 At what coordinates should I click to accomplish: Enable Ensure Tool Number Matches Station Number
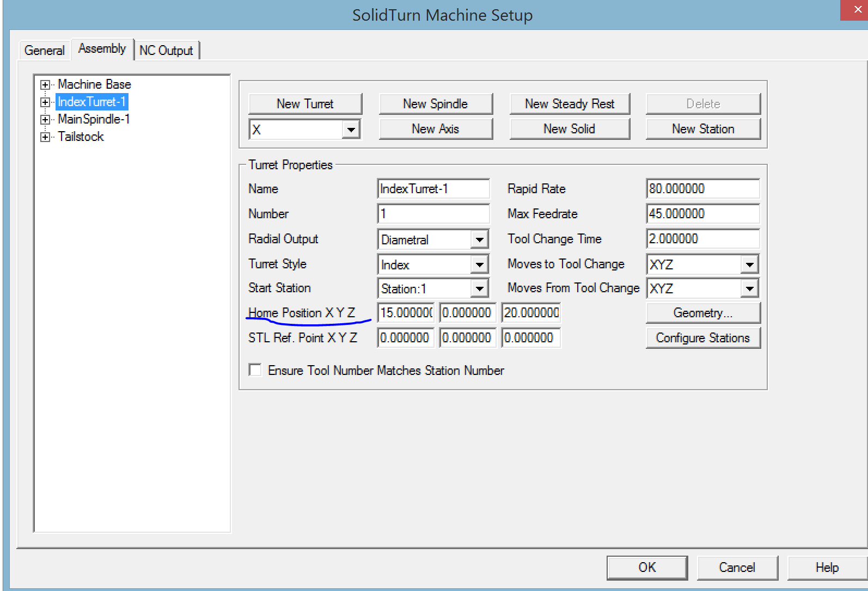255,370
